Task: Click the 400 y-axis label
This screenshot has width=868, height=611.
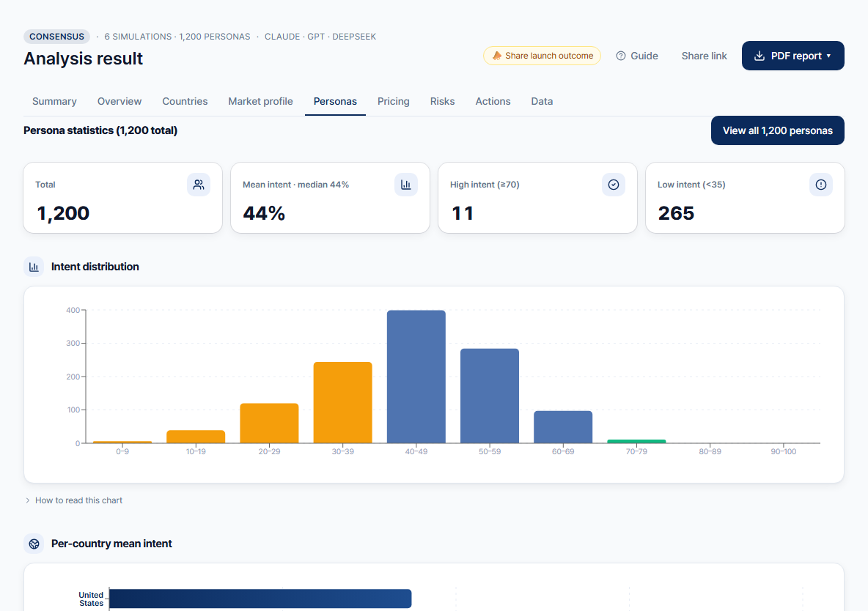Action: (73, 310)
